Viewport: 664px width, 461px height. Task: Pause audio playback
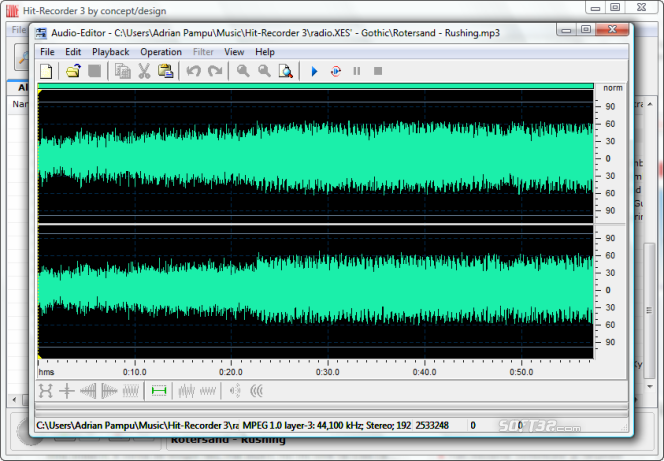[357, 71]
